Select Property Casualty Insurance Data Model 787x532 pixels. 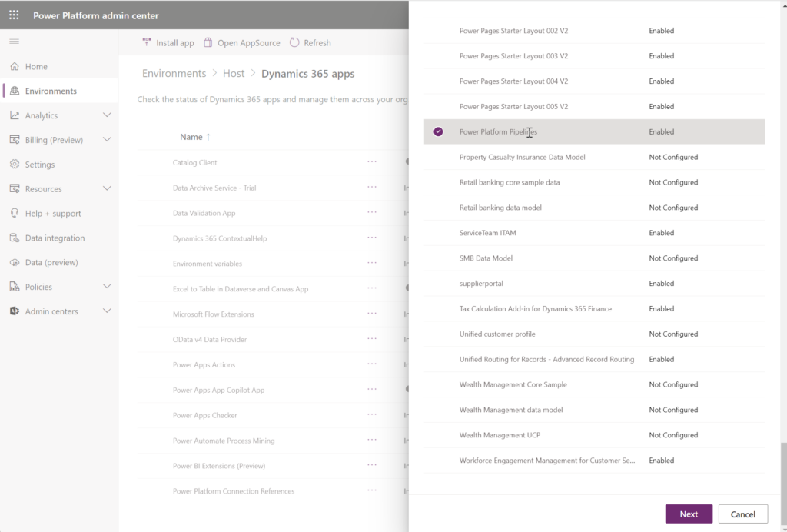pyautogui.click(x=594, y=157)
